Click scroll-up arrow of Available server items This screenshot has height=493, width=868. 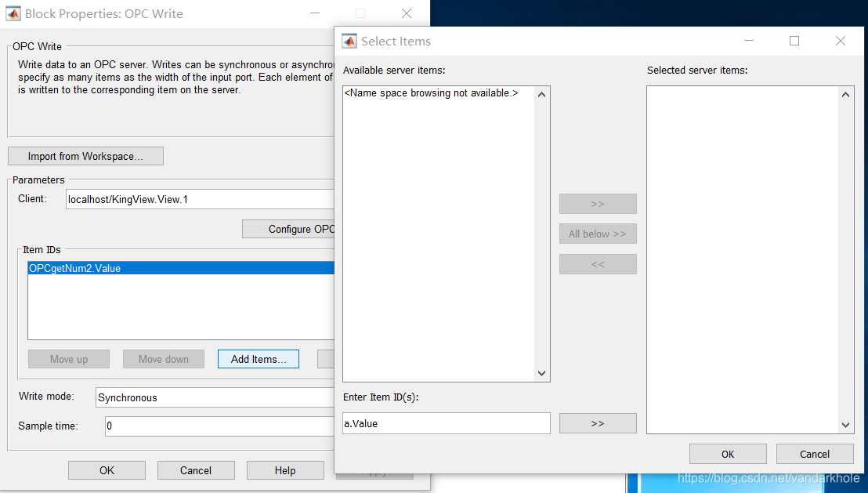[542, 95]
